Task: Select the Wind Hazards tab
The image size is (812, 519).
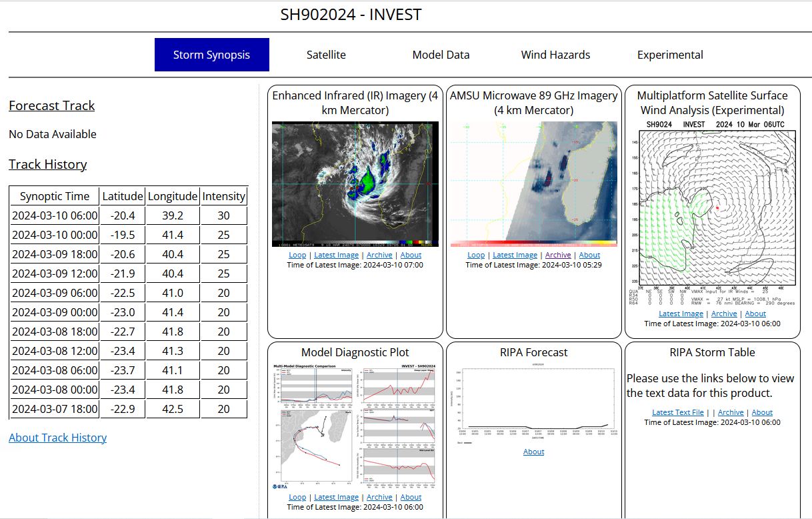Action: coord(555,55)
